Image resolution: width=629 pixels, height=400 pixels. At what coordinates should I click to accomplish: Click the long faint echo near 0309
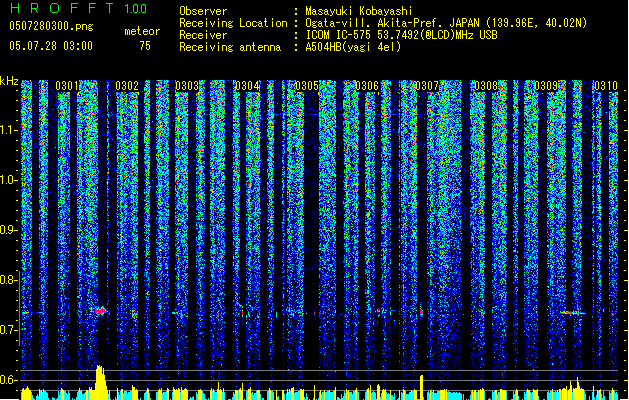(573, 313)
